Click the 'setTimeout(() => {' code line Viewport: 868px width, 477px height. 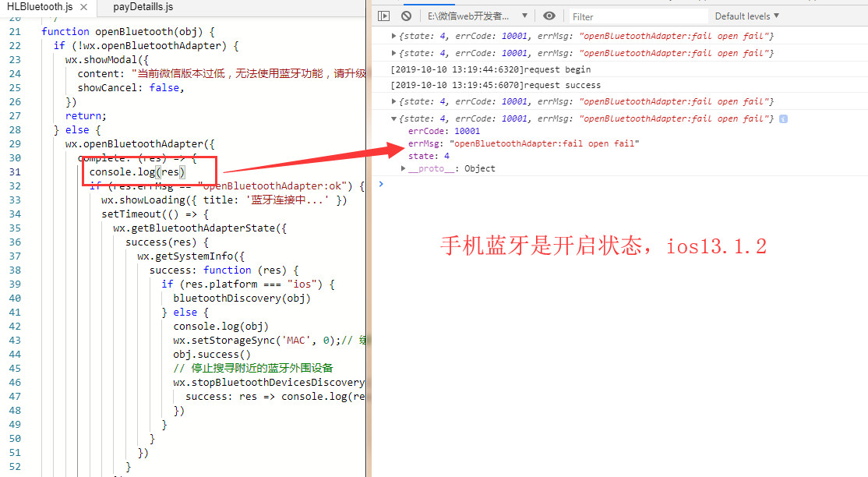(155, 214)
